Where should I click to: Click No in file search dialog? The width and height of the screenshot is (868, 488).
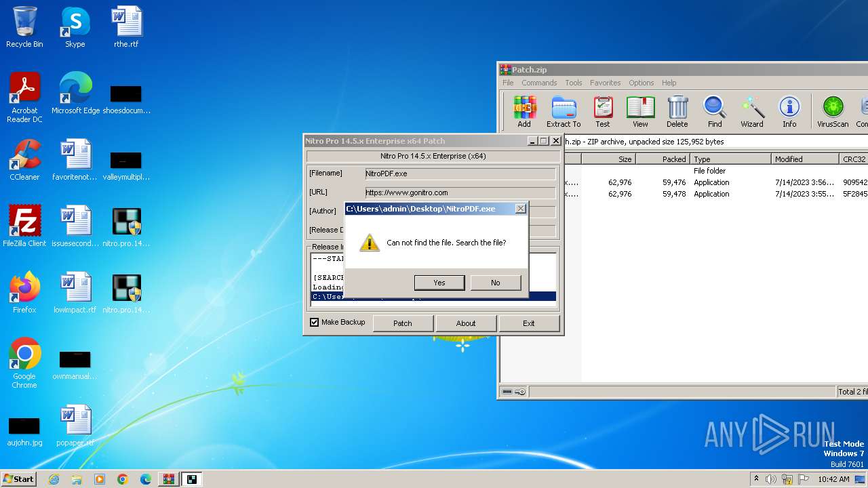coord(496,283)
